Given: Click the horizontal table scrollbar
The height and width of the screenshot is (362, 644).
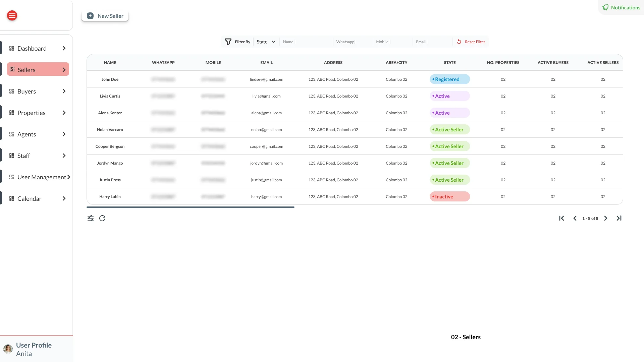Looking at the screenshot, I should pyautogui.click(x=191, y=207).
